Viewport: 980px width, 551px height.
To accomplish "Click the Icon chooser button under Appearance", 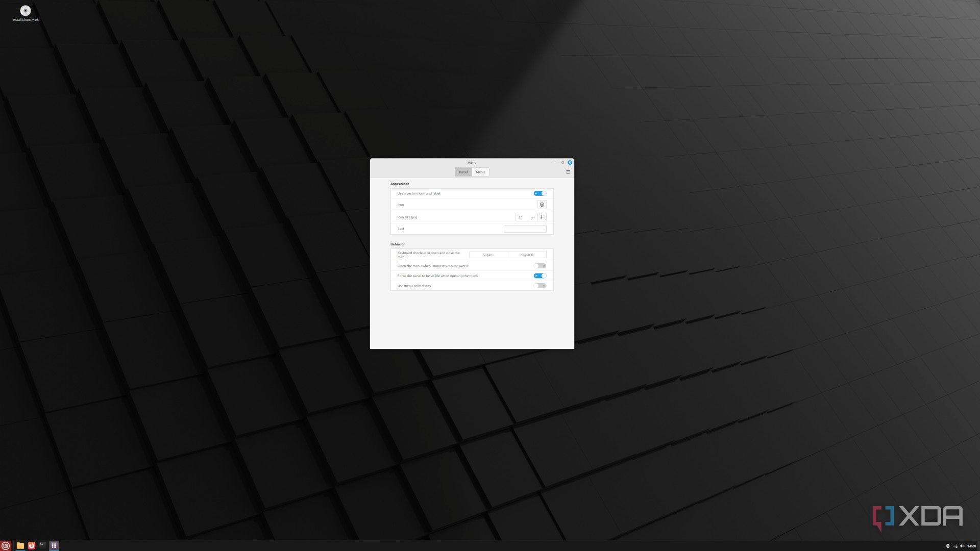I will click(x=542, y=205).
